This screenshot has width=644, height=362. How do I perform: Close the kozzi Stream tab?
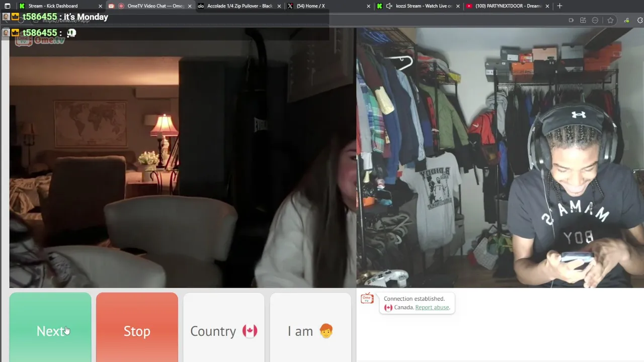pyautogui.click(x=458, y=6)
